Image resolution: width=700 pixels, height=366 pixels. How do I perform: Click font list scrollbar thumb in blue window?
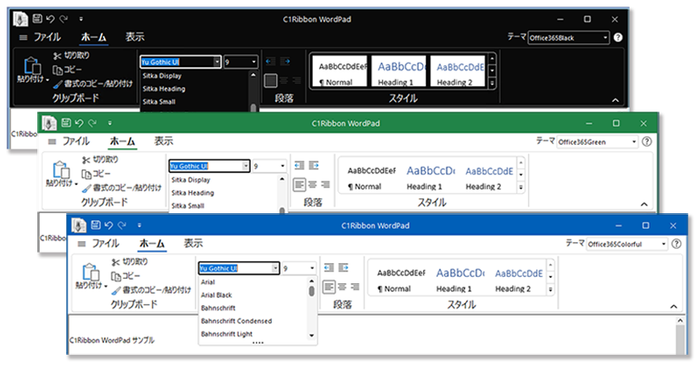pyautogui.click(x=311, y=291)
